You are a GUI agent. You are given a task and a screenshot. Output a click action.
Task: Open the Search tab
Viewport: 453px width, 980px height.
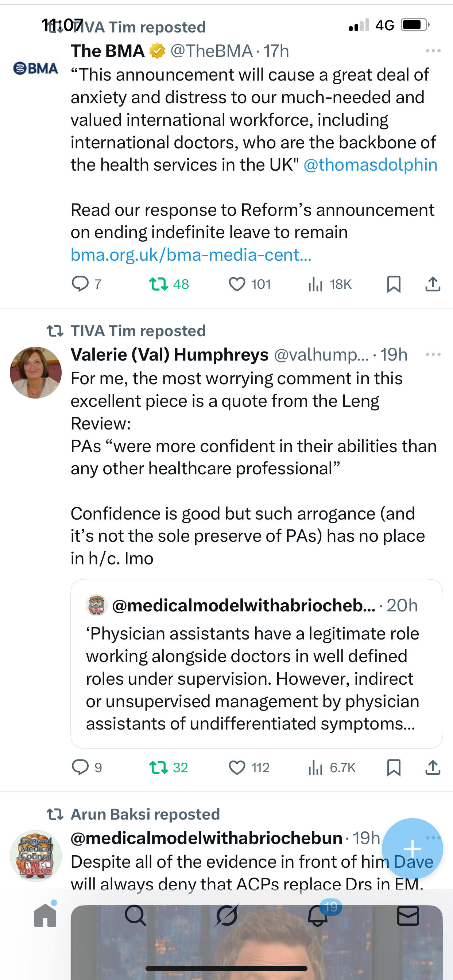coord(136,915)
